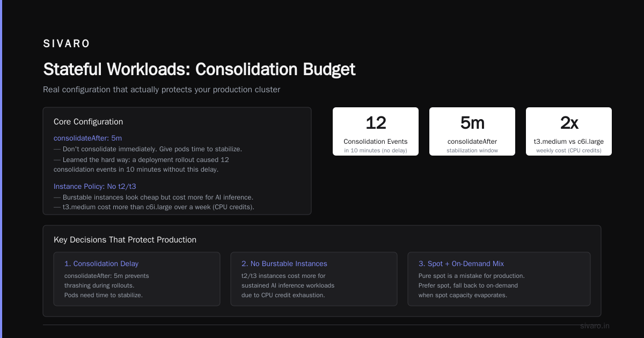Image resolution: width=644 pixels, height=338 pixels.
Task: Click the Key Decisions That Protect Production heading
Action: pyautogui.click(x=125, y=240)
